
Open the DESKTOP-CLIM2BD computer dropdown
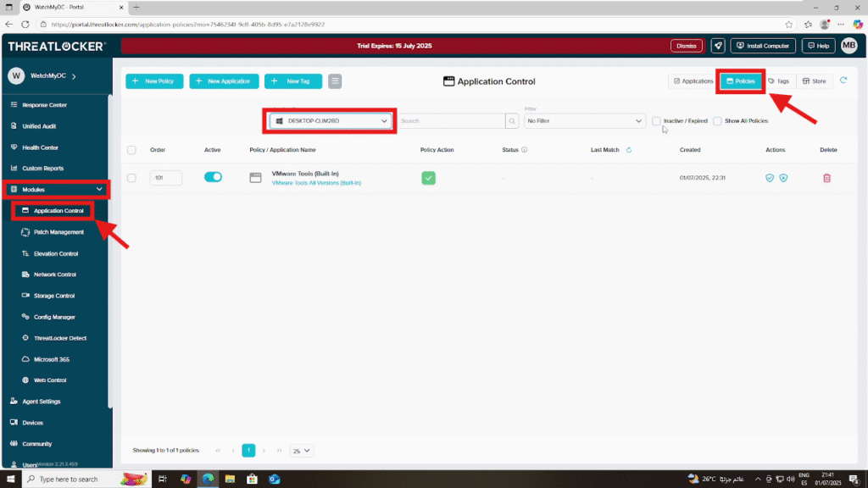click(331, 121)
